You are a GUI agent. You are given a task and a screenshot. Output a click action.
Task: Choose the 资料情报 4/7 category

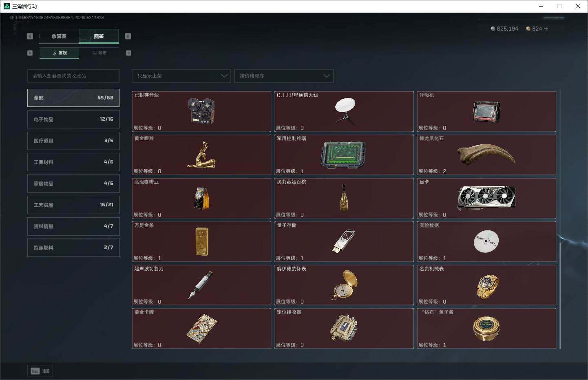pyautogui.click(x=73, y=226)
